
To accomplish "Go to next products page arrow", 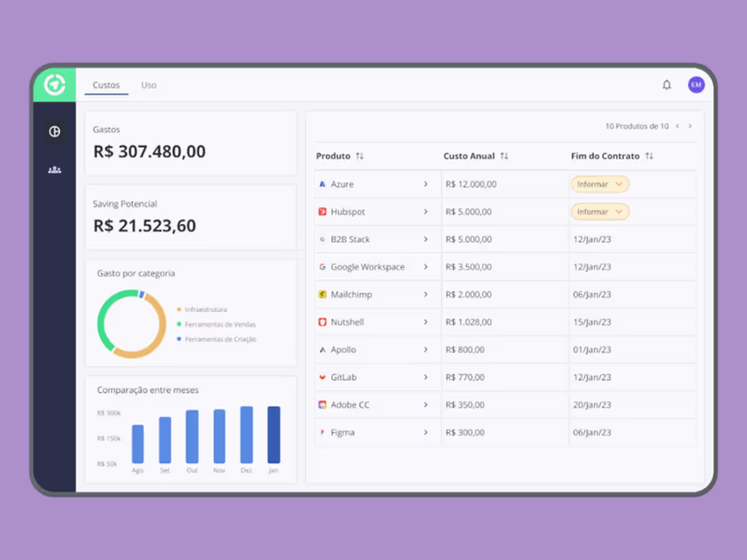I will pos(690,126).
